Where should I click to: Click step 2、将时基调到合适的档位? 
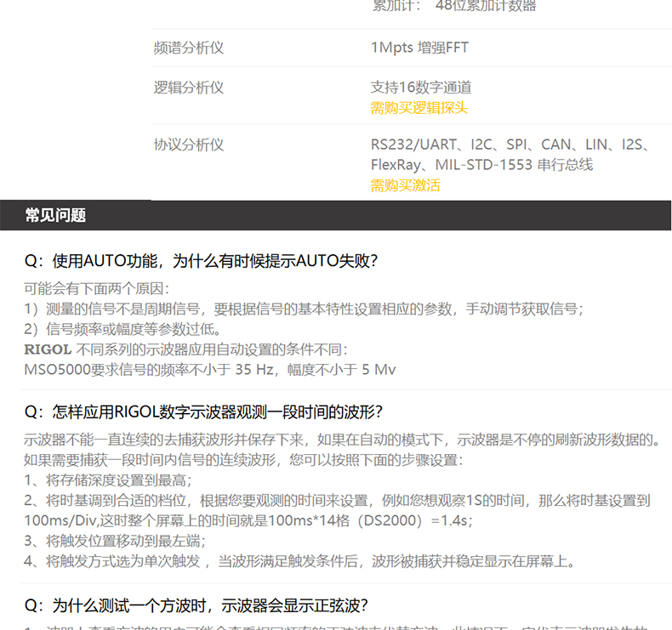tap(338, 500)
